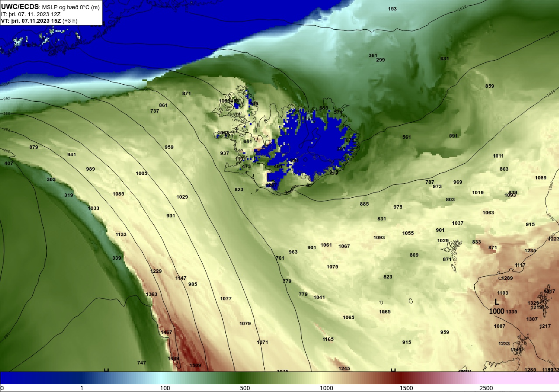Screen dimensions: 559x392
Task: Click the map value "931"
Action: [x=171, y=216]
